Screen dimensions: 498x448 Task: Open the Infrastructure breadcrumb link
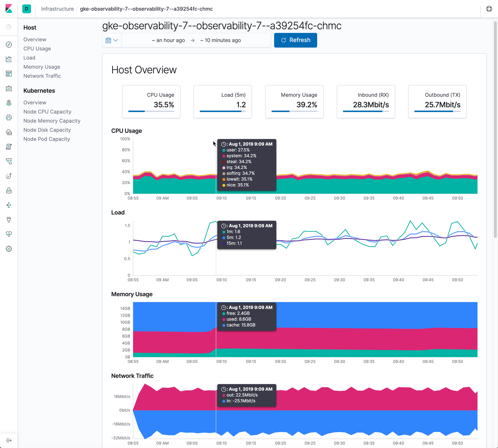point(57,9)
